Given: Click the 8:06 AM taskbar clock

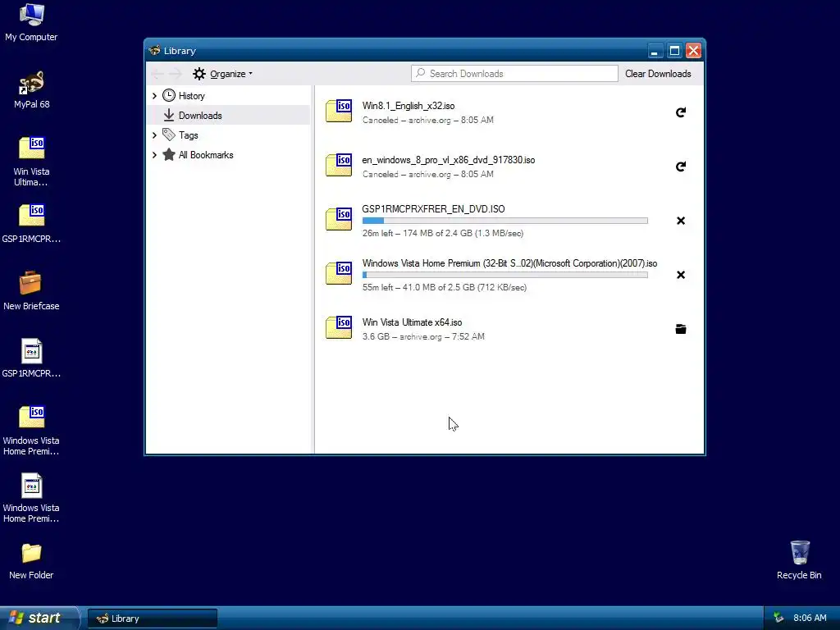Looking at the screenshot, I should click(810, 619).
